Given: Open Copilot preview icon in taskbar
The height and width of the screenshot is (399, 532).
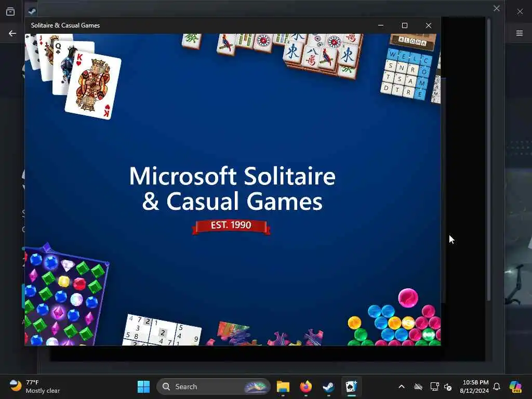Looking at the screenshot, I should [515, 387].
